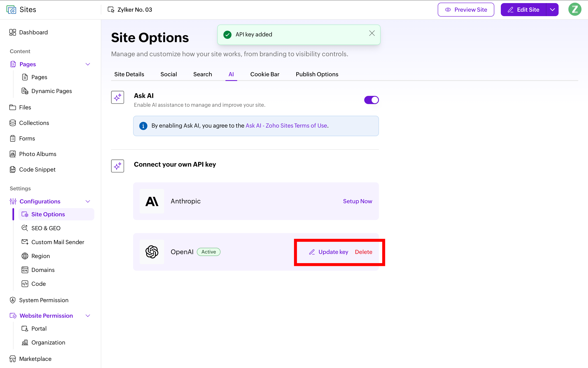Dismiss the API key added notification
Screen dimensions: 588x368
click(x=372, y=33)
